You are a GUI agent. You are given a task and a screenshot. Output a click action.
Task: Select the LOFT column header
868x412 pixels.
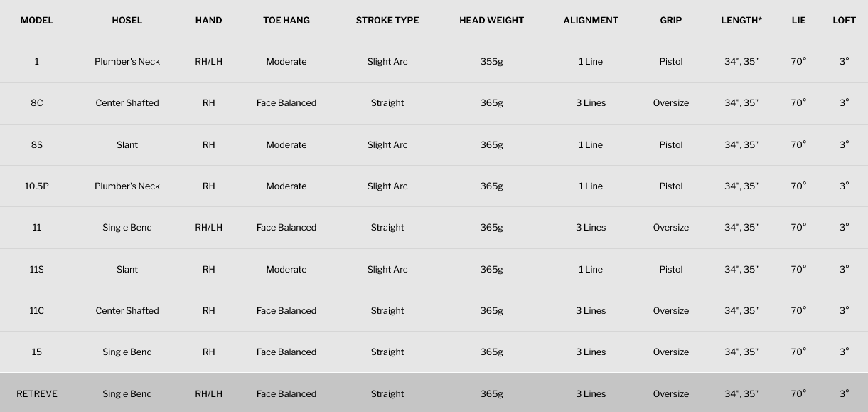click(x=845, y=21)
